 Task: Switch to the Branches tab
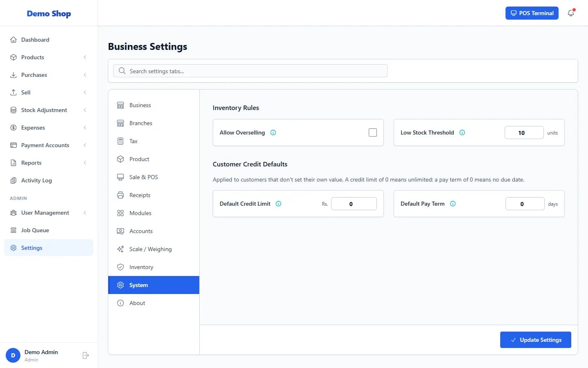[154, 123]
